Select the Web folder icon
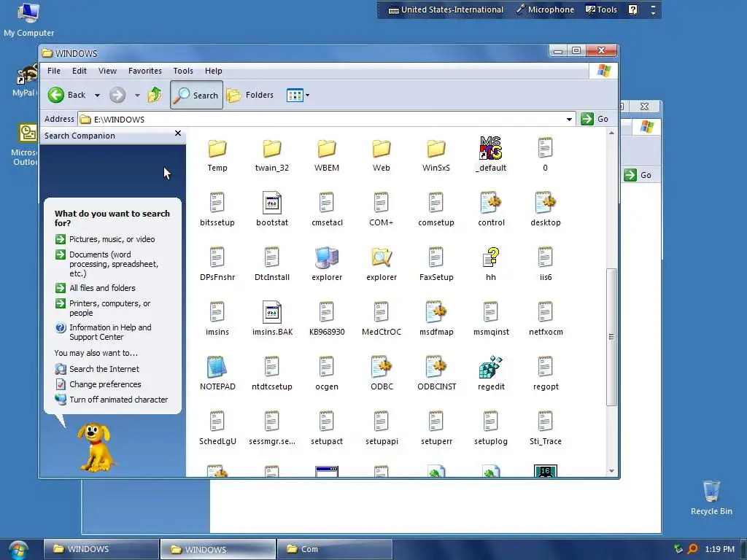 382,149
